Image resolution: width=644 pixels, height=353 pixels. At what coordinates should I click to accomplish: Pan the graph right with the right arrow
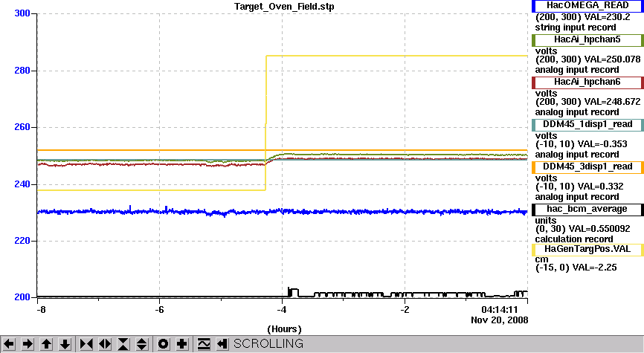[28, 343]
